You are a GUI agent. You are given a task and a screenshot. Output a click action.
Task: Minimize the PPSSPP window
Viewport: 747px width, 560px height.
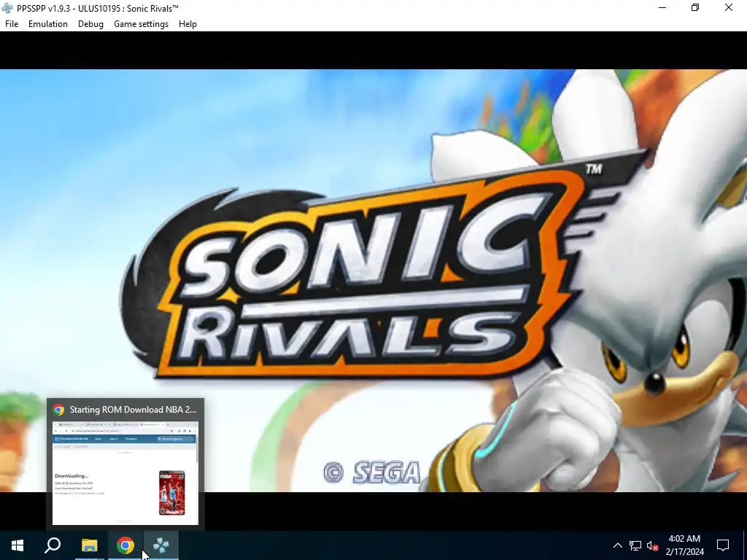point(662,7)
